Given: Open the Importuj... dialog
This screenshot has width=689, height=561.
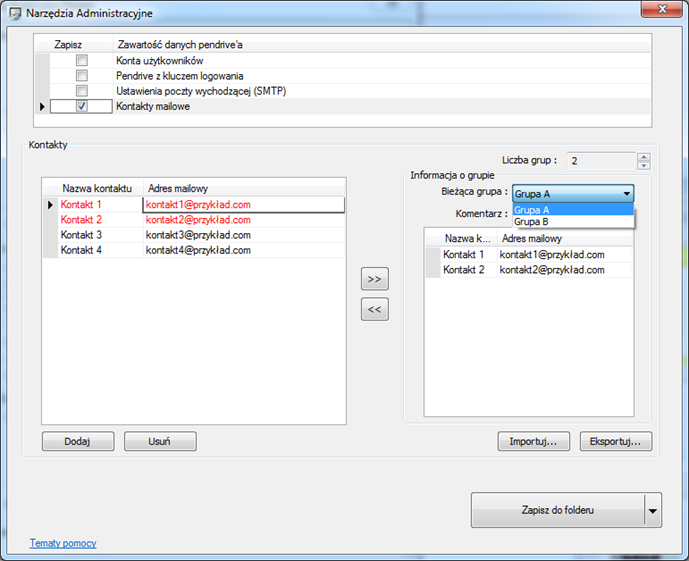Looking at the screenshot, I should point(533,442).
